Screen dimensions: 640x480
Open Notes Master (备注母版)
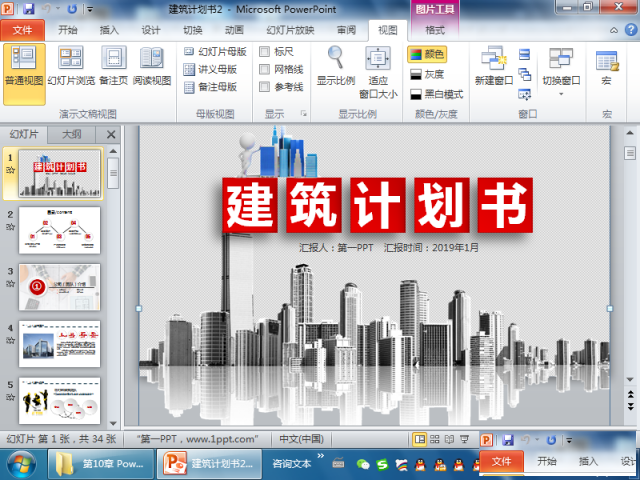click(x=210, y=87)
